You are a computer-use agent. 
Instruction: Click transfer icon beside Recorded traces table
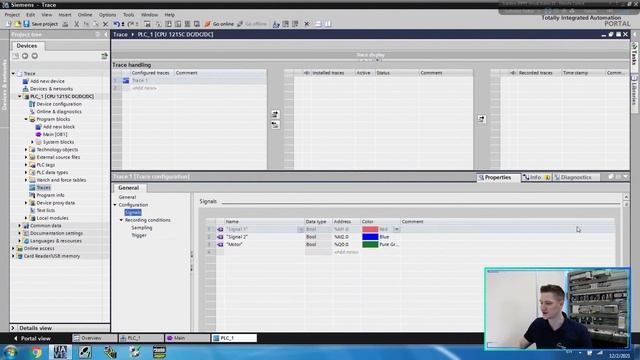tap(482, 119)
